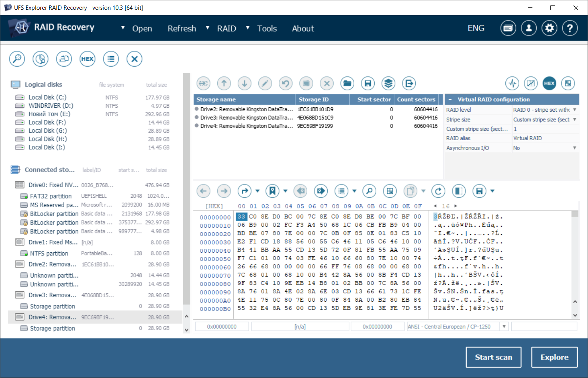Click the magnifier search icon in left toolbar
Screen dimensions: 588x378
click(x=17, y=59)
